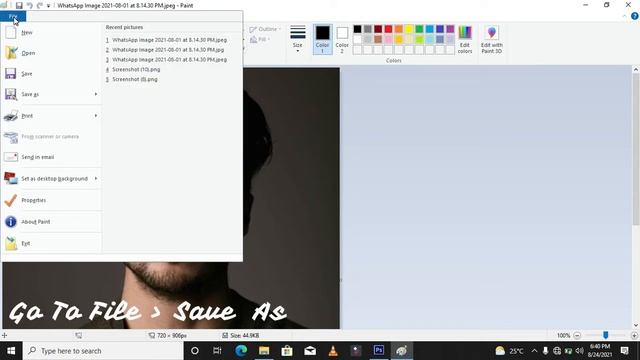Open the clock showing 6:40 PM
This screenshot has width=640, height=360.
600,351
